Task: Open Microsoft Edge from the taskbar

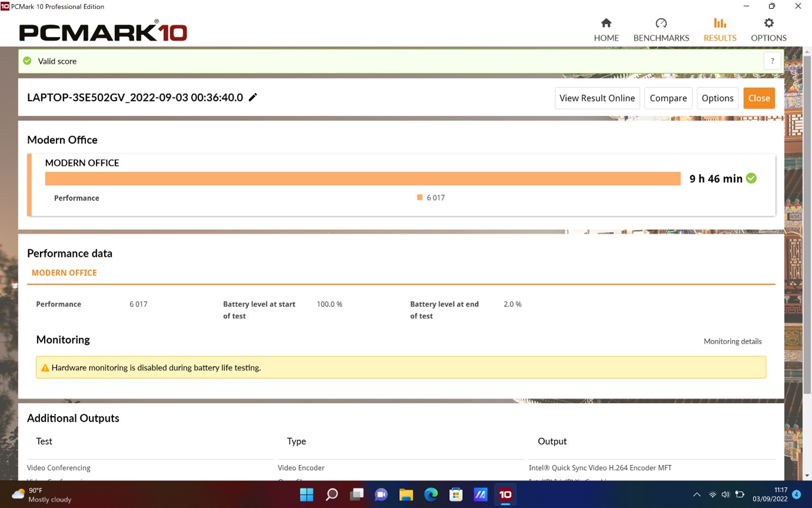Action: click(431, 494)
